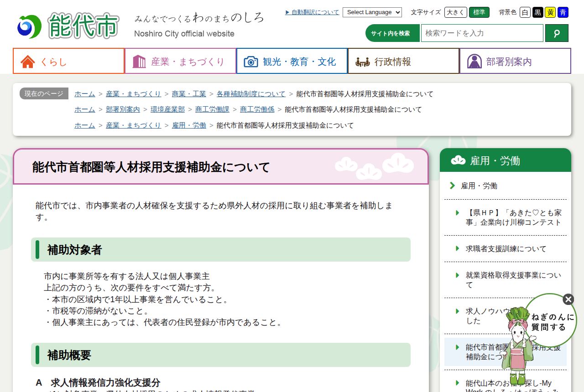The height and width of the screenshot is (392, 584).
Task: Click the ねぎのん mascot character
Action: [x=518, y=346]
